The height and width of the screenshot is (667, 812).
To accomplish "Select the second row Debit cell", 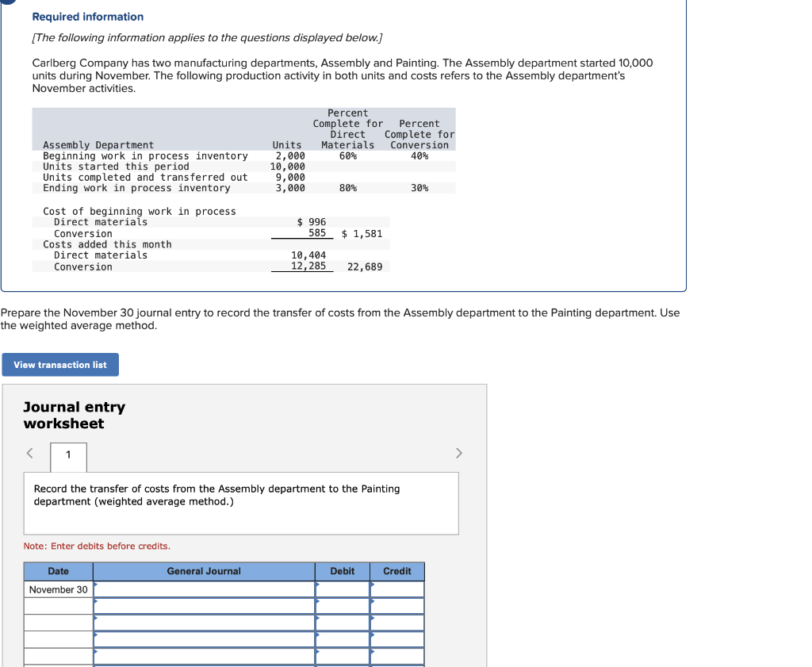I will [343, 606].
